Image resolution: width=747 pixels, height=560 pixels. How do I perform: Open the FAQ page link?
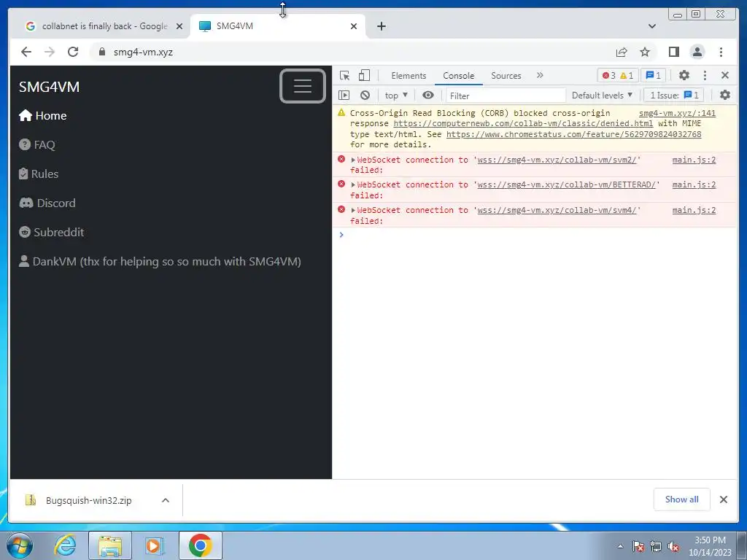37,145
